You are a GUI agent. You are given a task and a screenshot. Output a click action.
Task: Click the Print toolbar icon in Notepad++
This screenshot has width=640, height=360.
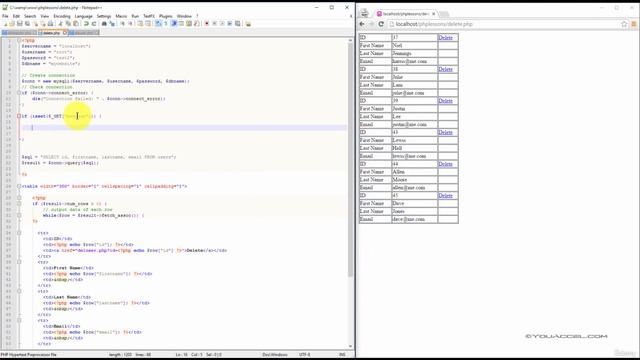pos(50,24)
